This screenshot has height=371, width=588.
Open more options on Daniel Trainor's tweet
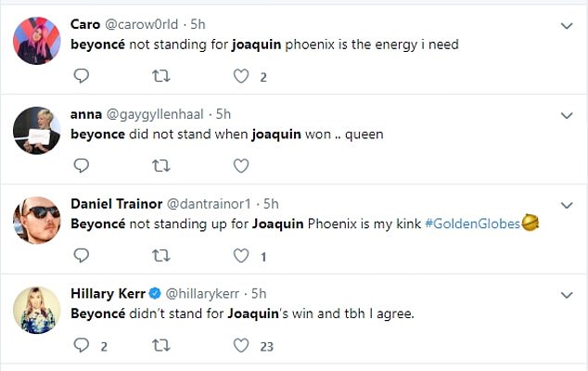point(567,205)
